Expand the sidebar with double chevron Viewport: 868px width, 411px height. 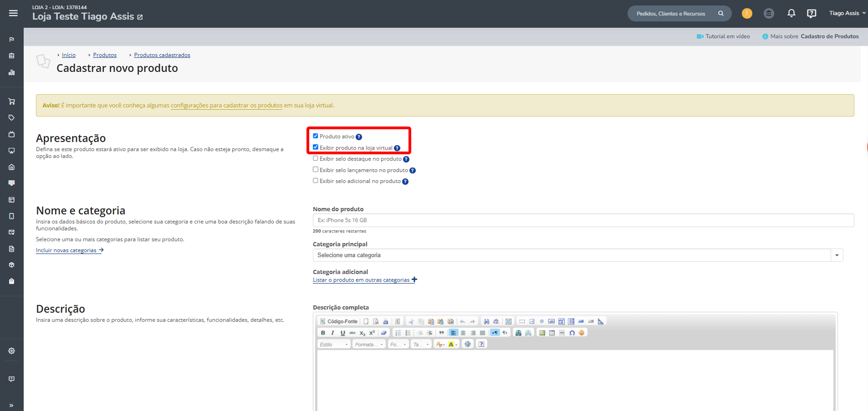[11, 405]
